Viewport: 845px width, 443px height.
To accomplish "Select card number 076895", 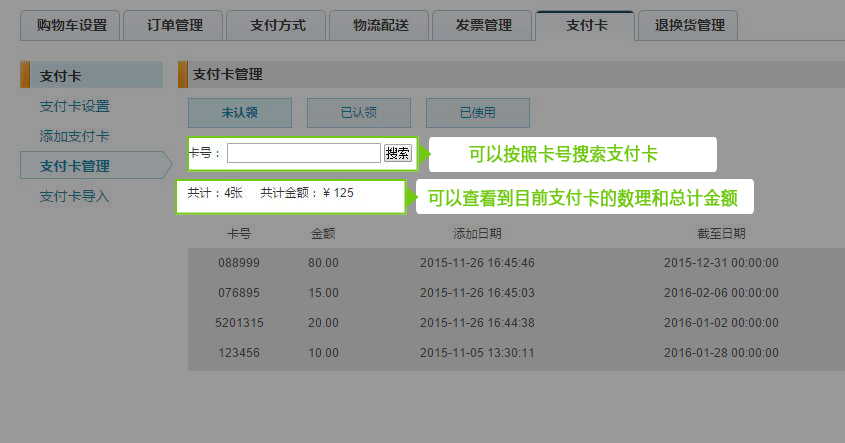I will (239, 293).
